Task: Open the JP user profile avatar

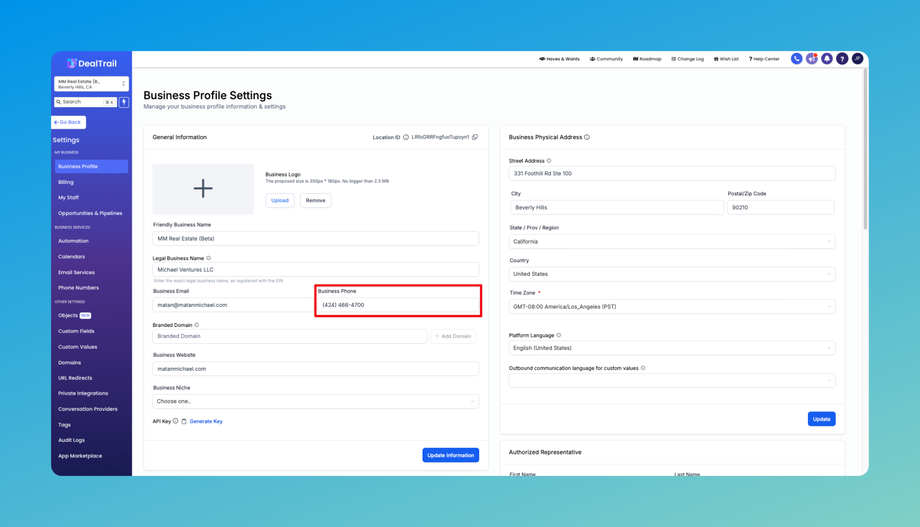Action: point(857,59)
